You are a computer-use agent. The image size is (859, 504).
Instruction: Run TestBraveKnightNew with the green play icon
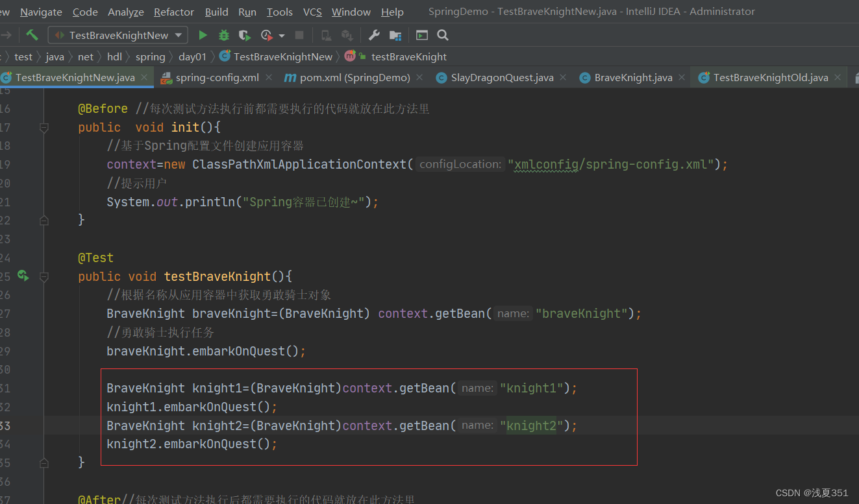(x=203, y=35)
